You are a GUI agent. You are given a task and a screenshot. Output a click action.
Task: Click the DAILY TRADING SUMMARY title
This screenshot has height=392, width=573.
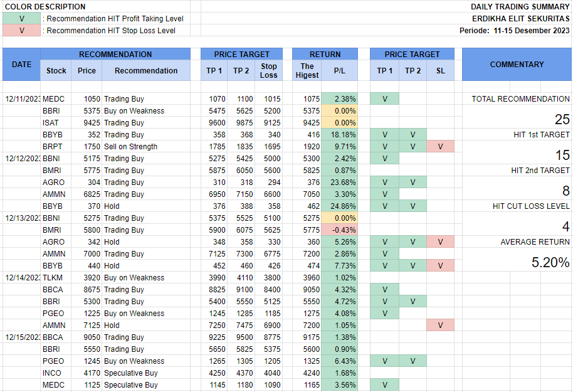520,7
